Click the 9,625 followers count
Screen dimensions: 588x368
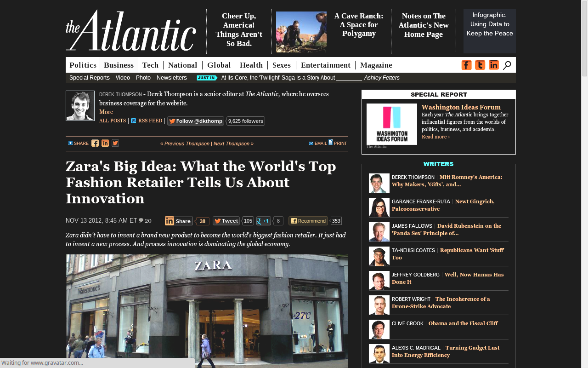coord(246,121)
